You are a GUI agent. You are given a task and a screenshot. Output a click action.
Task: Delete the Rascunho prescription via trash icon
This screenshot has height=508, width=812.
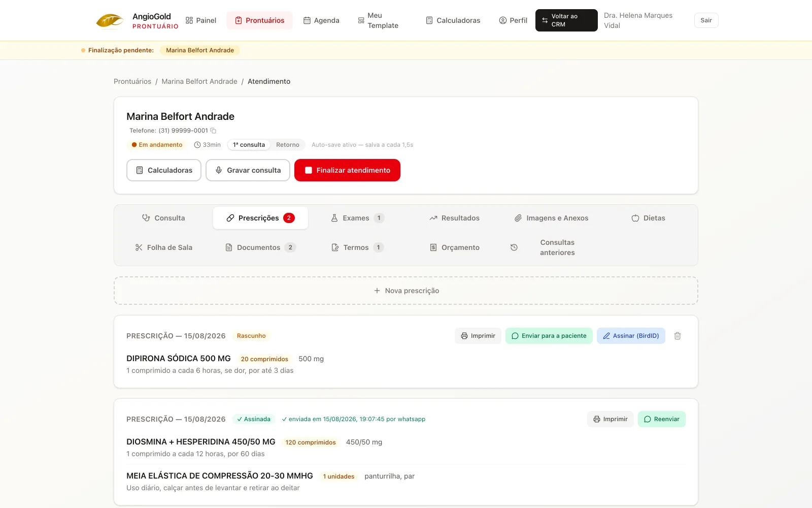coord(678,336)
